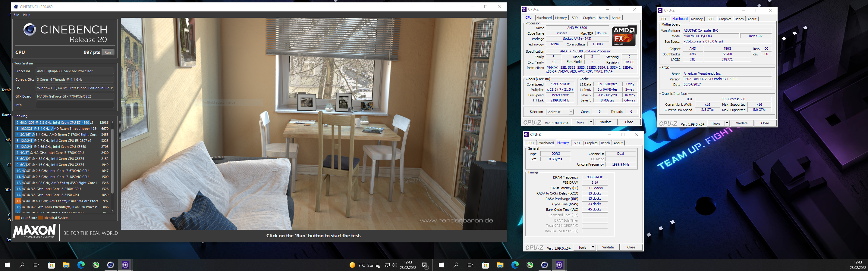Open Tools dropdown arrow in CPU-Z Memory window
Screen dimensions: 868x271
[593, 247]
